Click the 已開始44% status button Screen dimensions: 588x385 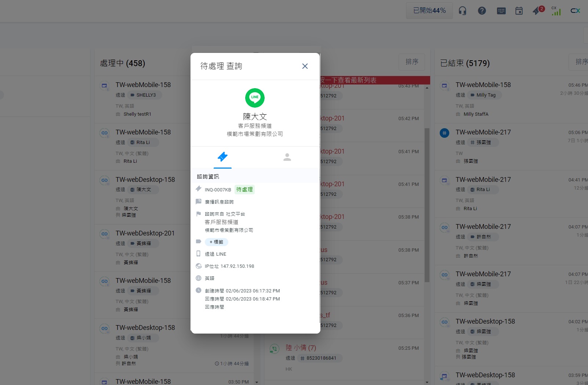429,11
